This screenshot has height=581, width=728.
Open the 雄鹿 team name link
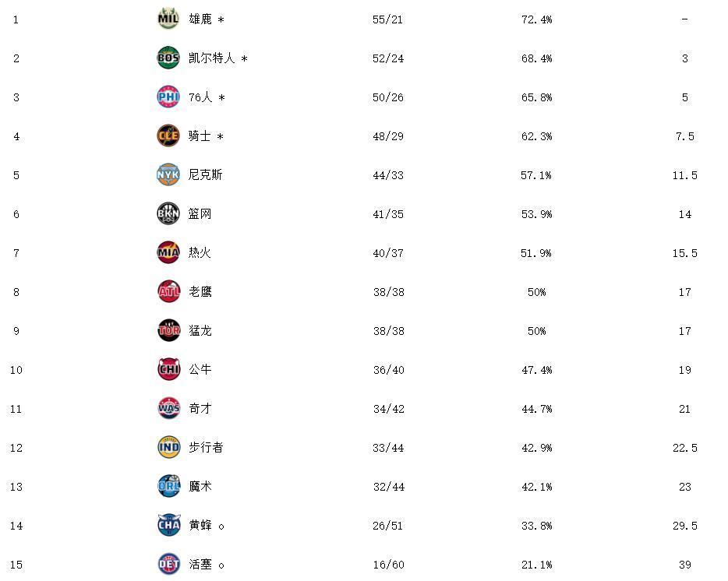point(200,19)
